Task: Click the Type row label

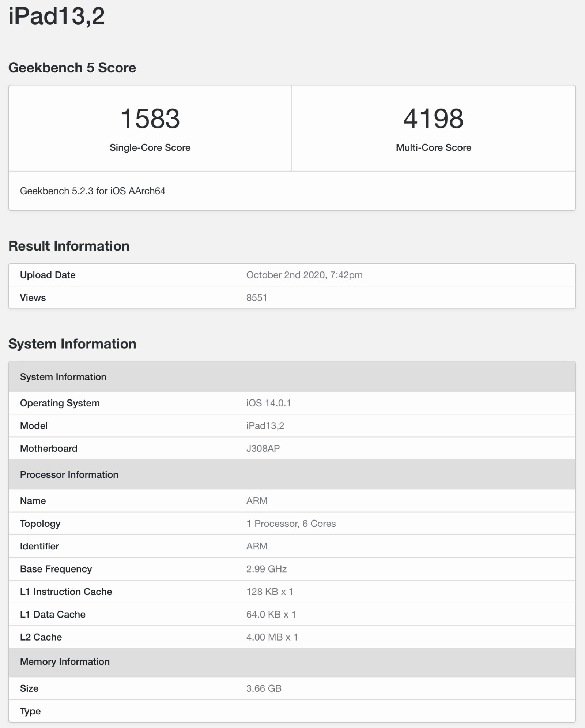Action: (30, 712)
